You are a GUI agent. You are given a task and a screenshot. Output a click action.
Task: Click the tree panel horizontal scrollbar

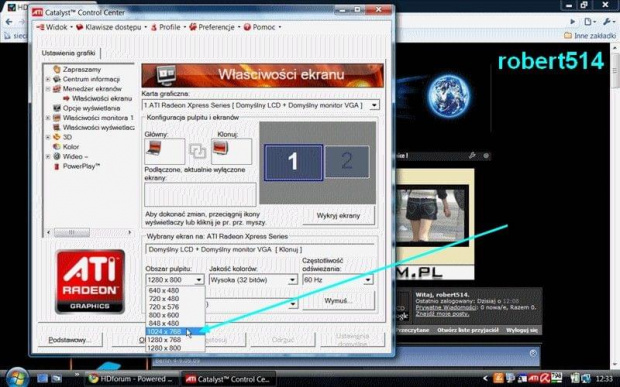pyautogui.click(x=89, y=232)
